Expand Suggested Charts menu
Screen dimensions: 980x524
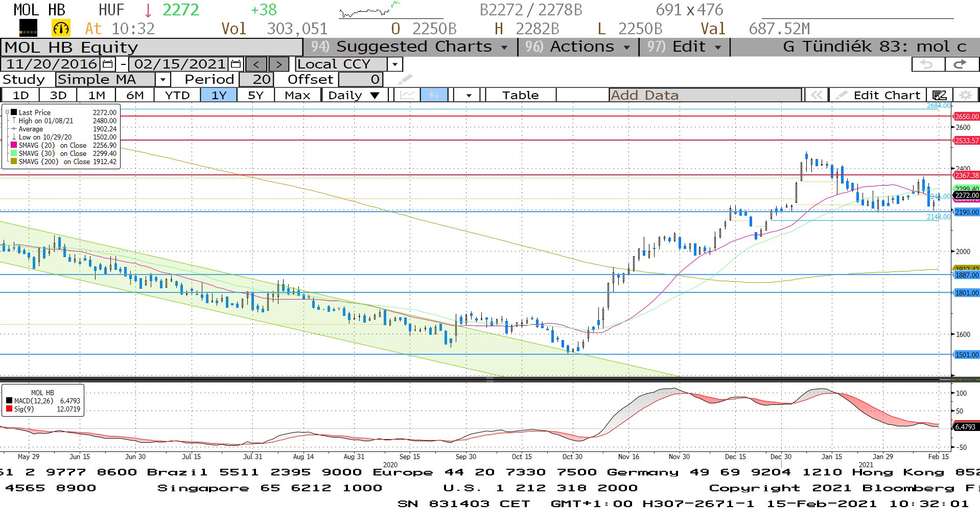(x=410, y=47)
